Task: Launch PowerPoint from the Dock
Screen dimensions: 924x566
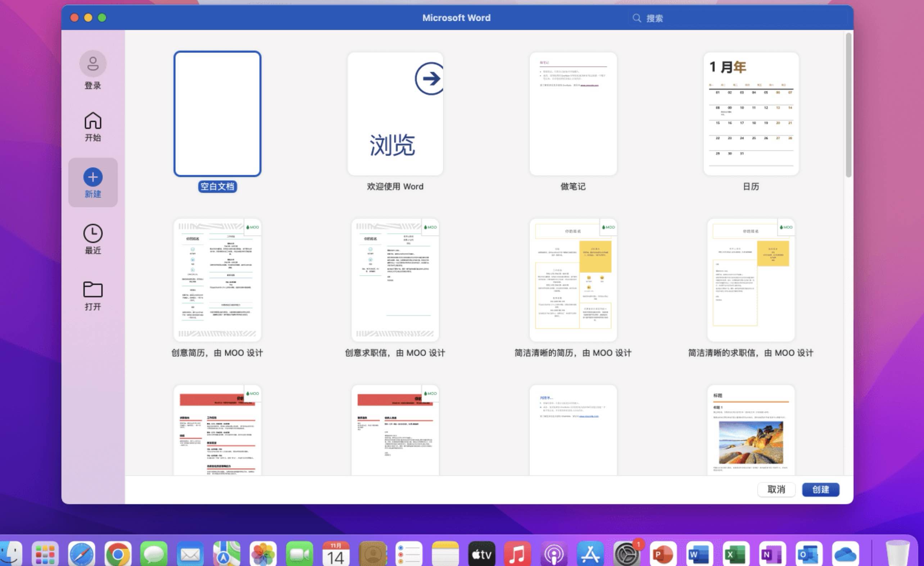Action: coord(663,554)
